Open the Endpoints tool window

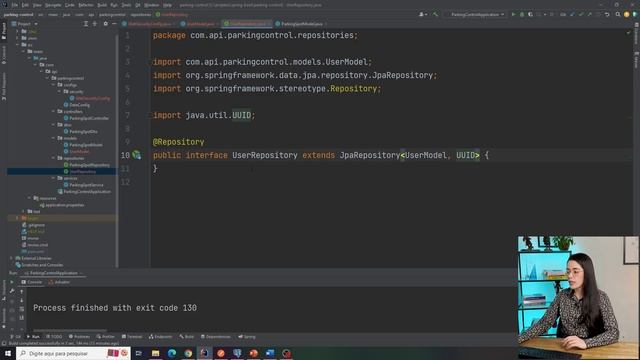pos(160,337)
